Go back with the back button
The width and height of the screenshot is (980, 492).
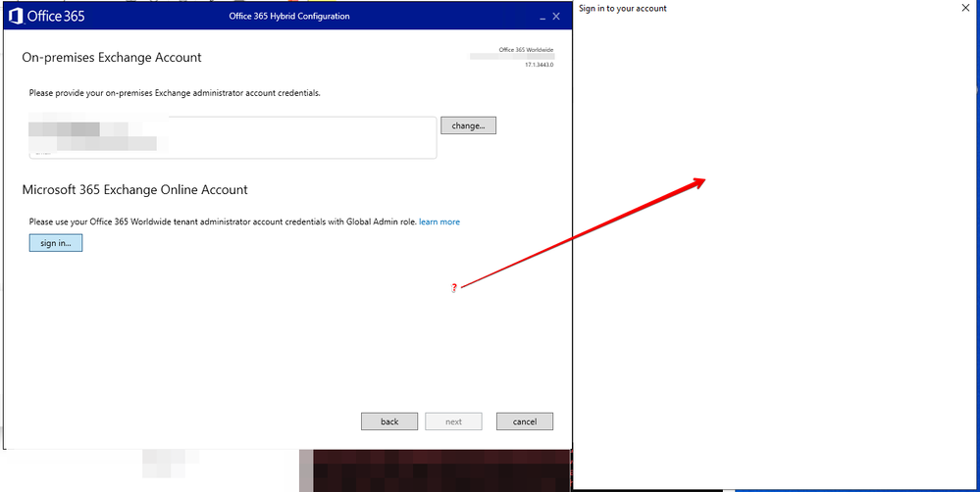(x=389, y=421)
